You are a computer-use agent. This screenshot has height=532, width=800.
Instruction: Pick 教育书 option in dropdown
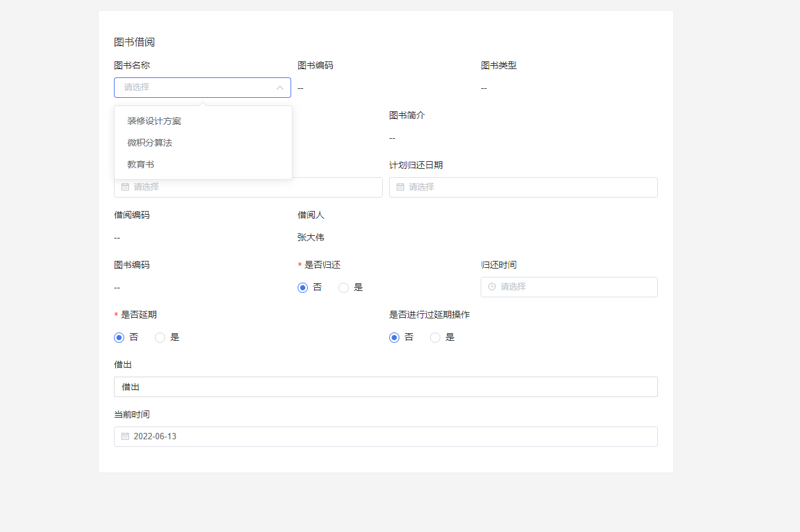(x=203, y=164)
